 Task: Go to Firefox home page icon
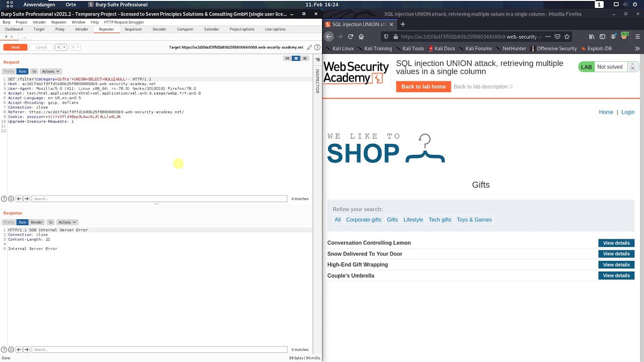362,37
